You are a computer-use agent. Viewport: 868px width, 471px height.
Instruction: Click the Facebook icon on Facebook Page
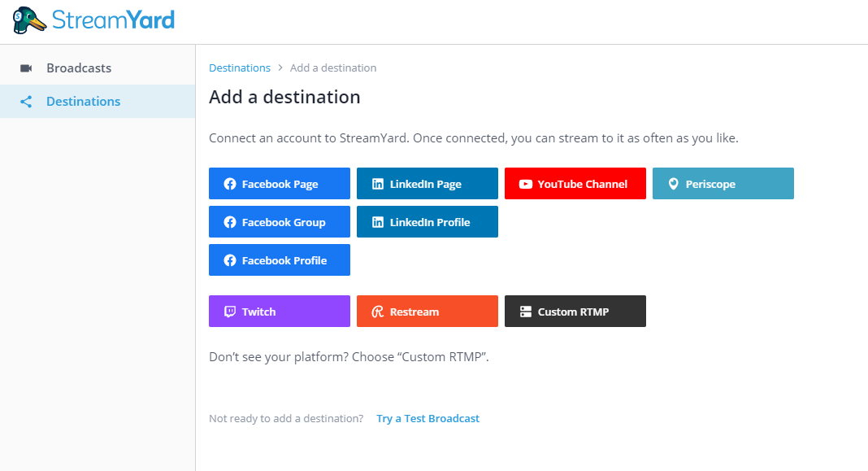coord(230,184)
